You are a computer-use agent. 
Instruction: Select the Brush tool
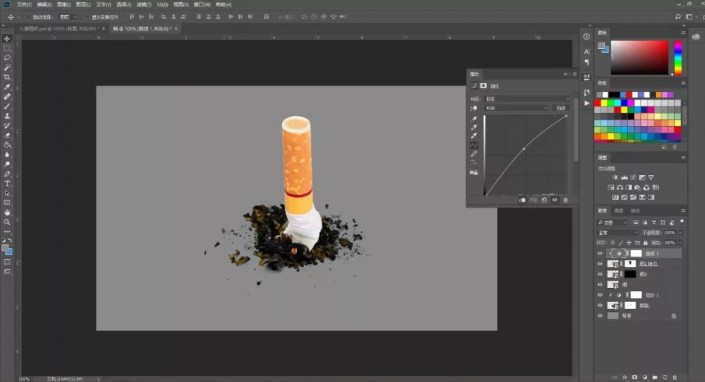[7, 107]
